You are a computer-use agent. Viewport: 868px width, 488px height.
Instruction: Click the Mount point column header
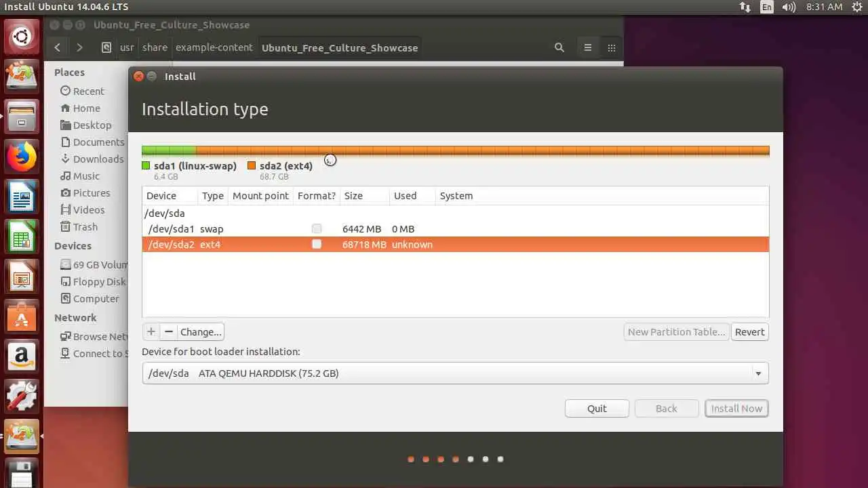(x=260, y=196)
